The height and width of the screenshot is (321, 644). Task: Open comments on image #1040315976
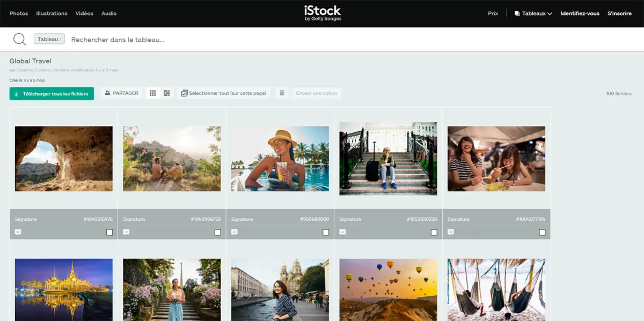(18, 232)
